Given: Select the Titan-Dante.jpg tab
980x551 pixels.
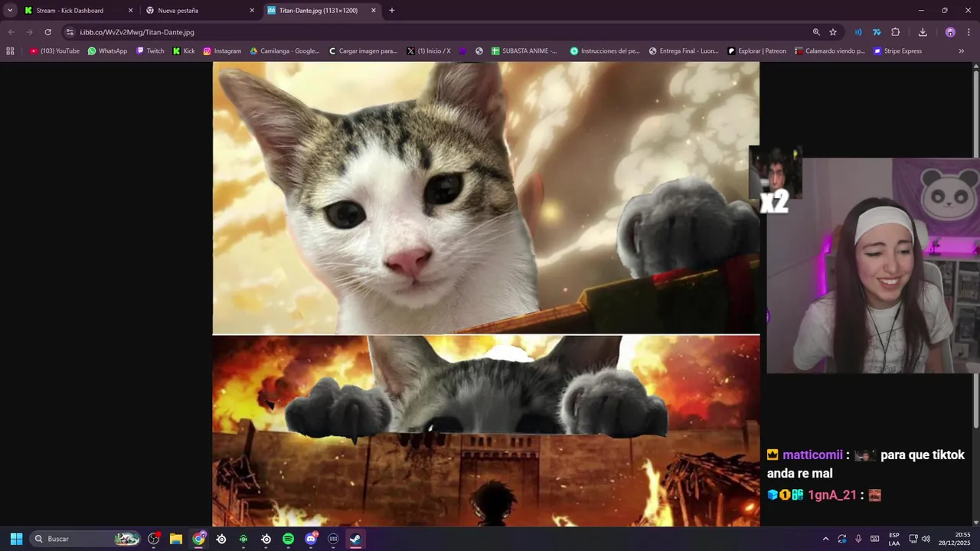Looking at the screenshot, I should [322, 11].
